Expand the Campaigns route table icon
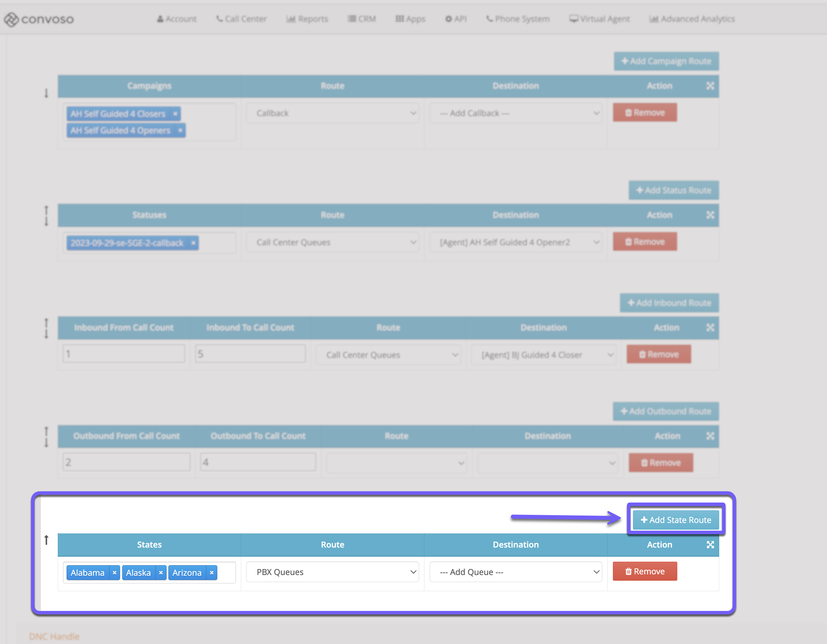Screen dimensions: 827x644 pyautogui.click(x=710, y=86)
